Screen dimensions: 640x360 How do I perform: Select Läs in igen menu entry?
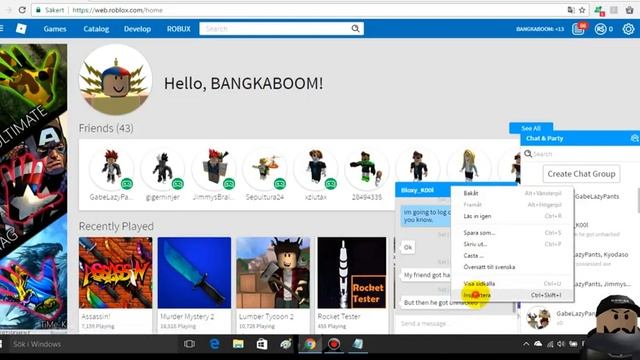coord(512,216)
